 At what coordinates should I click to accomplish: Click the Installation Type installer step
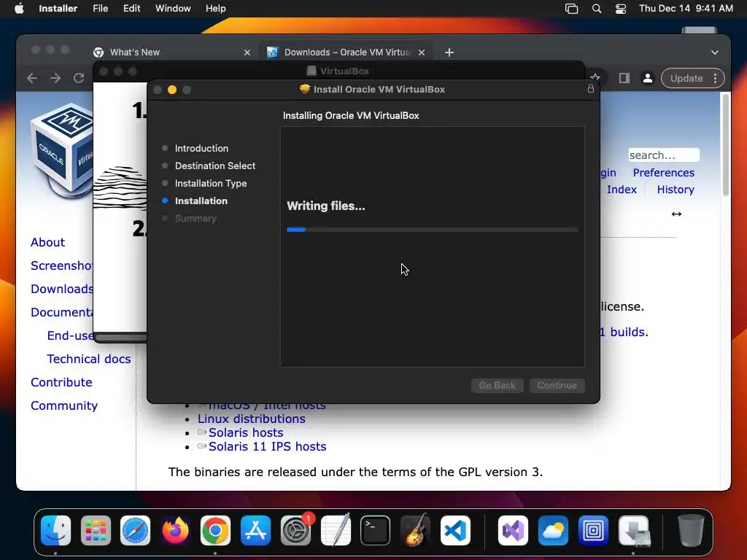coord(211,183)
